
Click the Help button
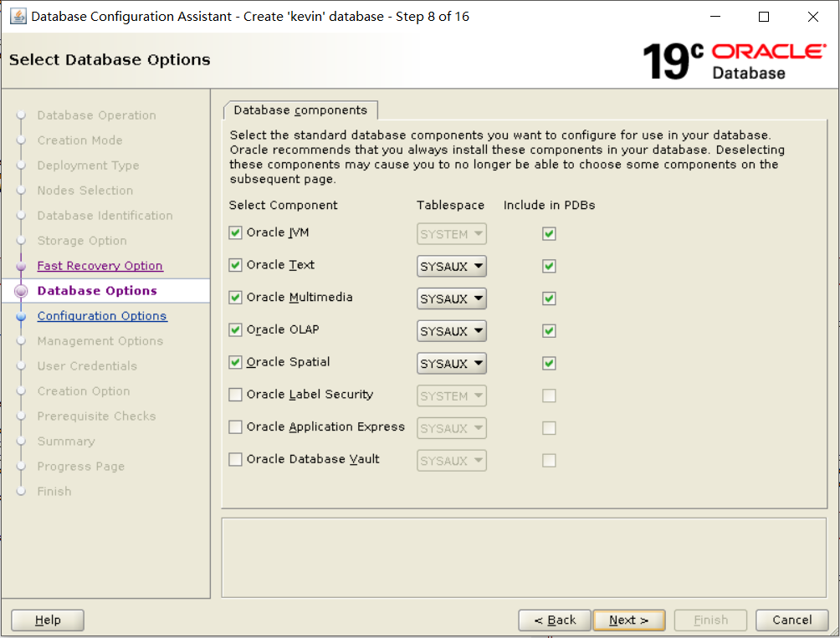pyautogui.click(x=48, y=620)
